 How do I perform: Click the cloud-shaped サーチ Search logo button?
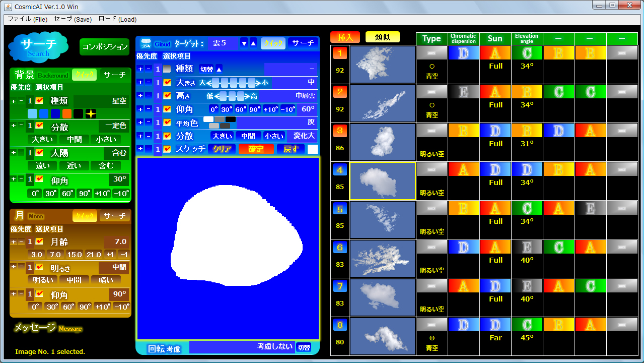(x=38, y=47)
